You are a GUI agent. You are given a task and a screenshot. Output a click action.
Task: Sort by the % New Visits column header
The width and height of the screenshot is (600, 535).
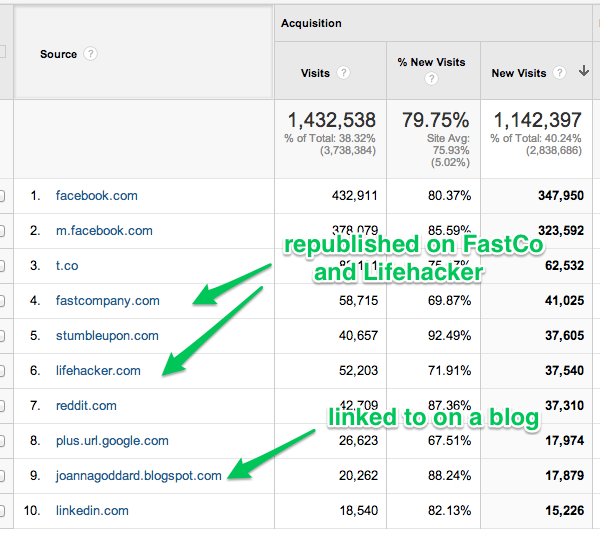(x=431, y=62)
